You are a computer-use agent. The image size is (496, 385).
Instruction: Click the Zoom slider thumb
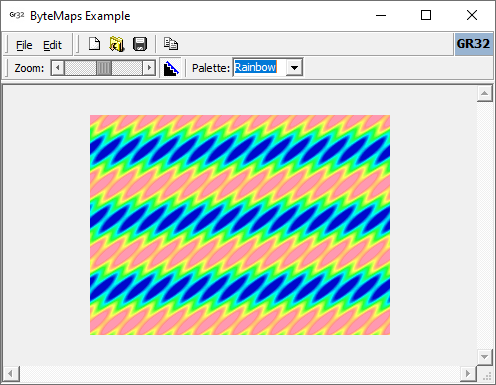coord(104,68)
